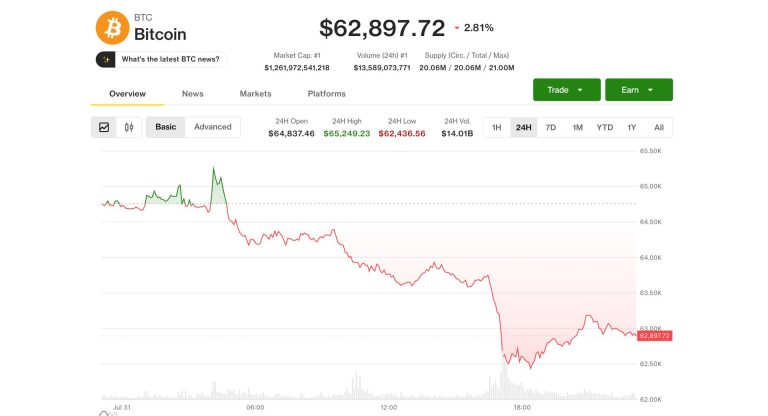Select the 24H time range
The image size is (768, 416).
[x=524, y=127]
